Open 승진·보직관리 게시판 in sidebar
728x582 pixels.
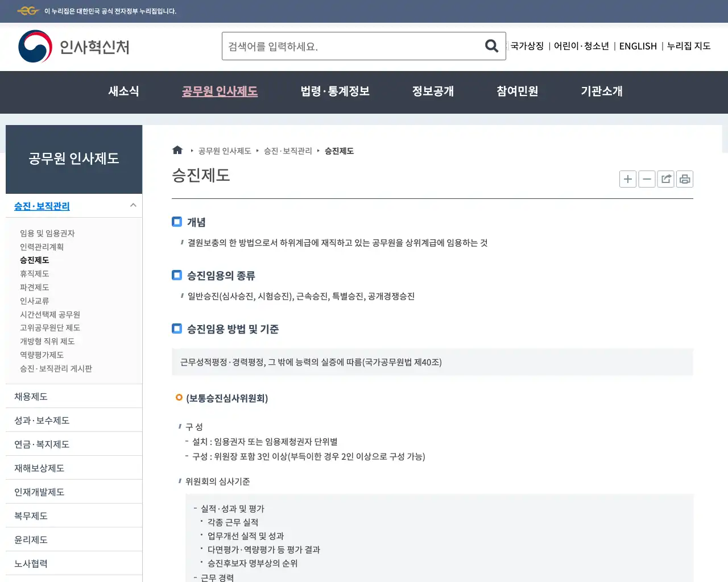click(56, 368)
